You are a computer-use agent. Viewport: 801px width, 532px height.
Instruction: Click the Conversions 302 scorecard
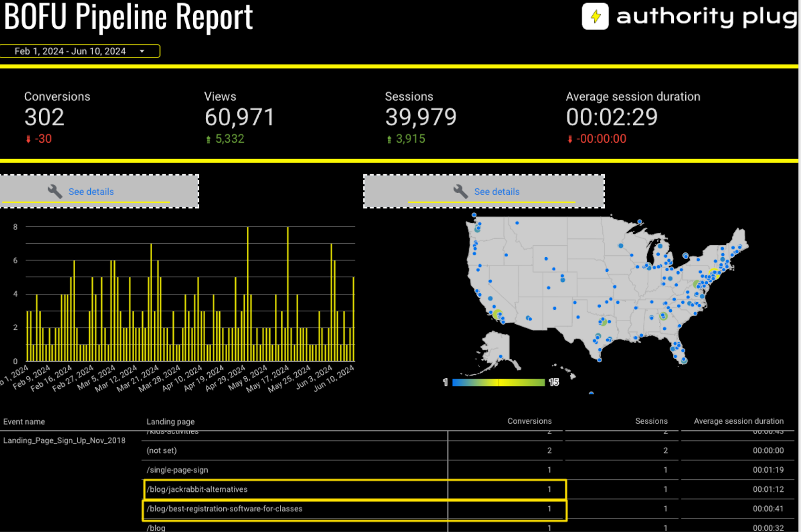coord(45,117)
